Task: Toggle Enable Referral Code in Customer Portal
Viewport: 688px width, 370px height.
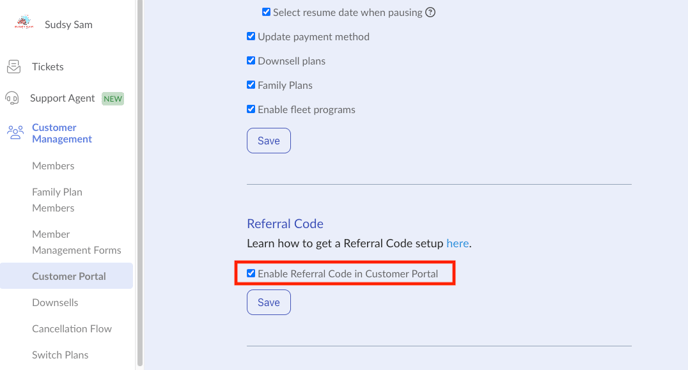Action: pos(251,273)
